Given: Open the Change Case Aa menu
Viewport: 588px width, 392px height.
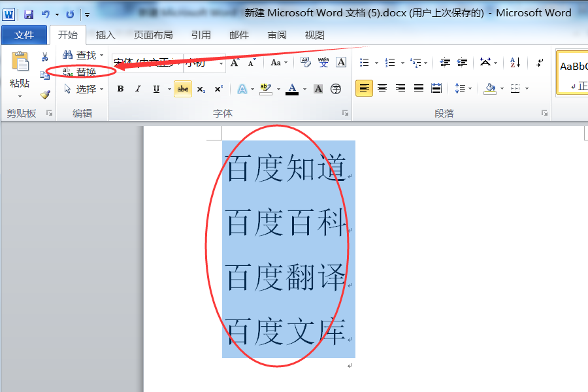Looking at the screenshot, I should (x=279, y=63).
